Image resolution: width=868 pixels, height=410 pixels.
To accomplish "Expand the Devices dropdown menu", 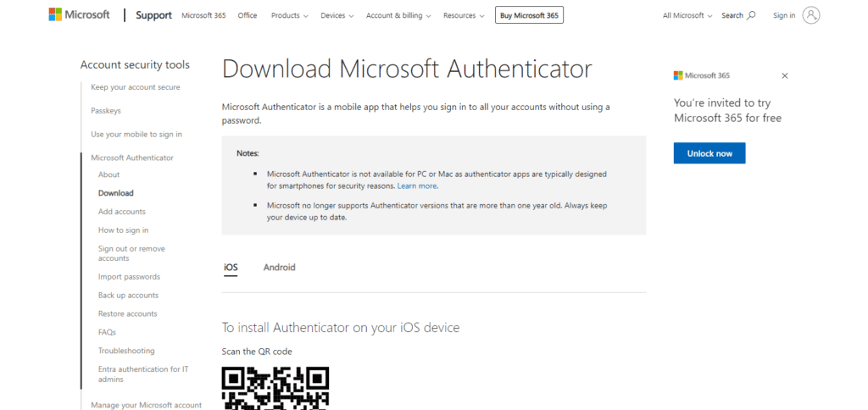I will [337, 15].
